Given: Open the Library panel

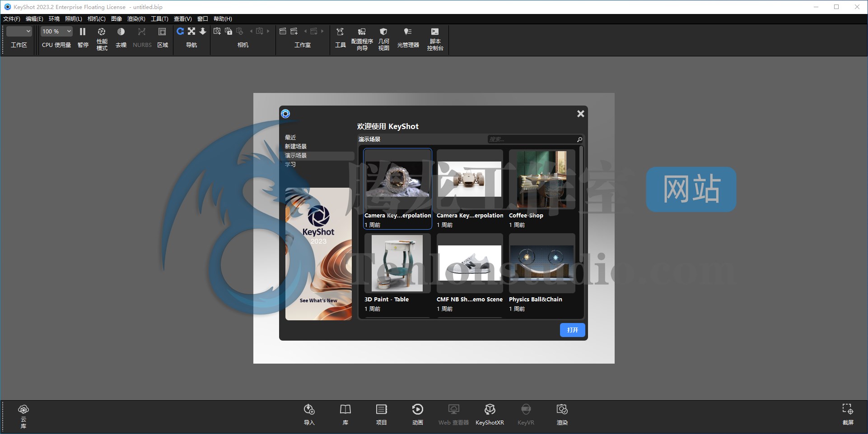Looking at the screenshot, I should click(x=345, y=415).
